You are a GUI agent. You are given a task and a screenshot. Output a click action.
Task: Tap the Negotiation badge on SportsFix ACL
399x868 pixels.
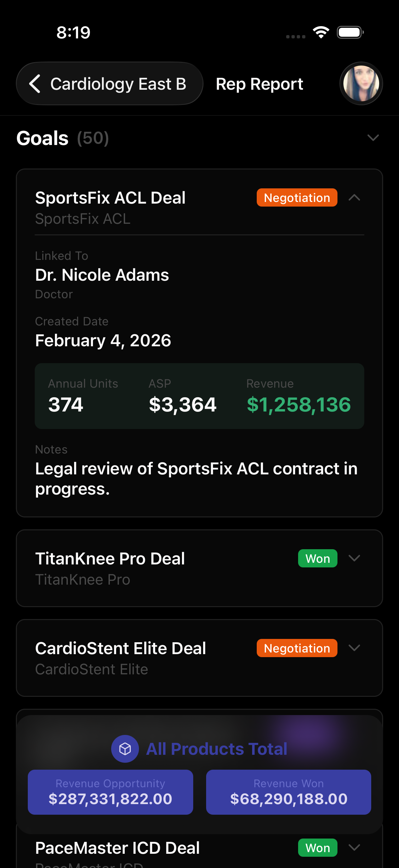297,198
